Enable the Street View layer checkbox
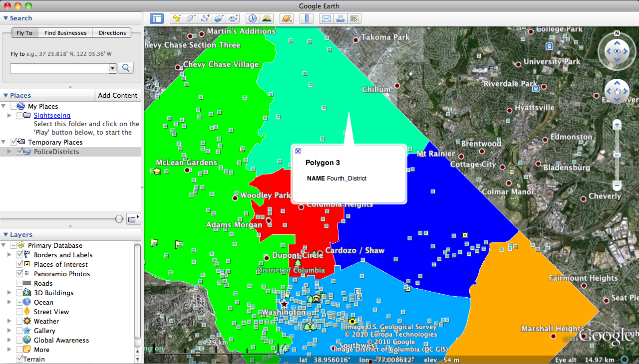The width and height of the screenshot is (639, 364). pyautogui.click(x=20, y=312)
